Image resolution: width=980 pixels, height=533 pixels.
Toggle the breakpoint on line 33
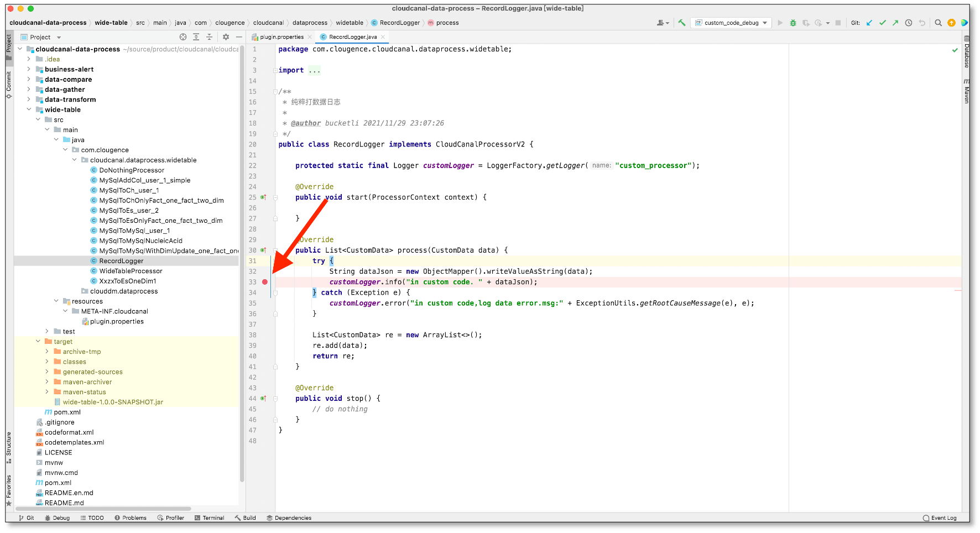pos(265,282)
